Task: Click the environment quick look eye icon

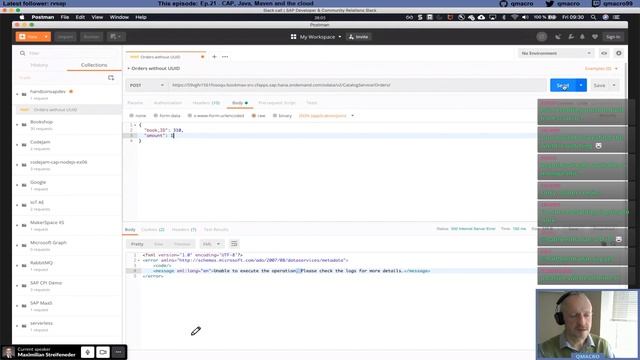Action: pyautogui.click(x=604, y=53)
